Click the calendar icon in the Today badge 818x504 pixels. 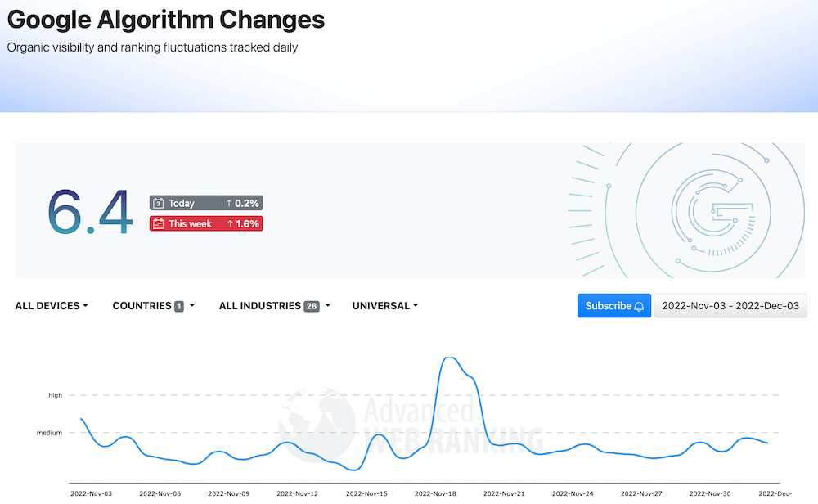point(159,202)
